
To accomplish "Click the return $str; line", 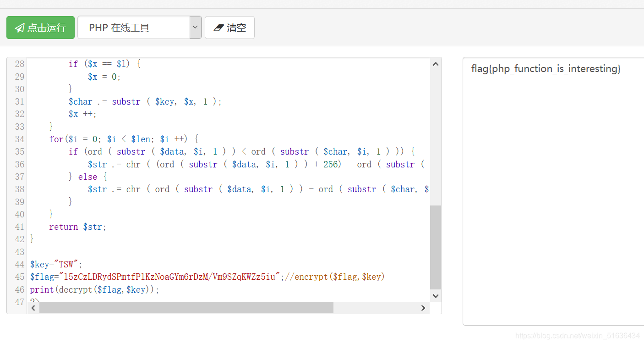I will click(78, 227).
